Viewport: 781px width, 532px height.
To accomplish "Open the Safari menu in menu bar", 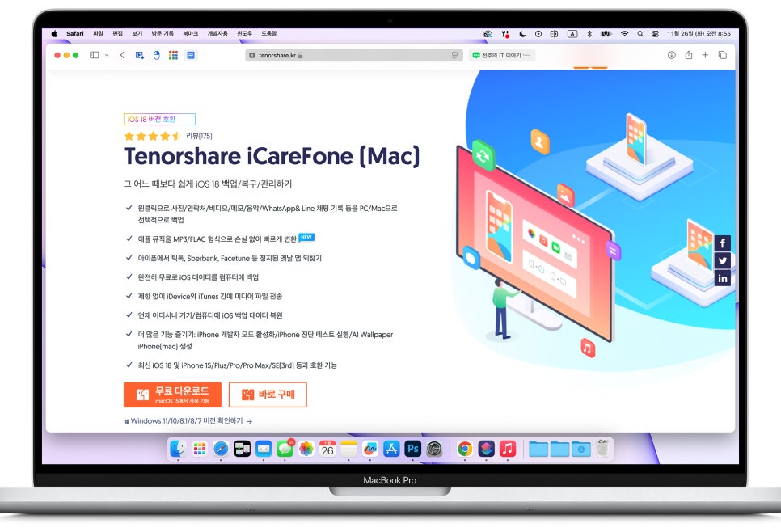I will pyautogui.click(x=74, y=33).
